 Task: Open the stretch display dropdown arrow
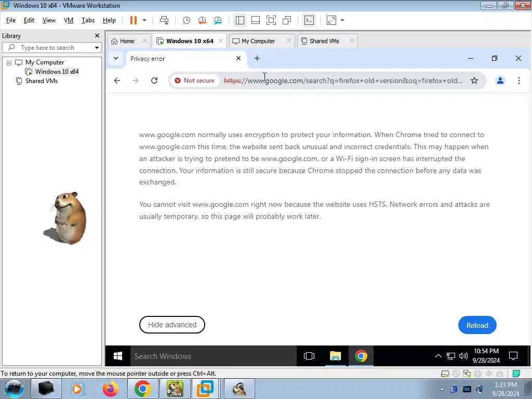click(342, 20)
